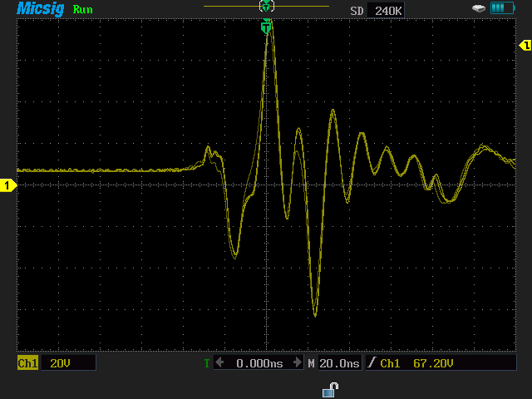Select the yellow trigger level arrow on right edge
The width and height of the screenshot is (532, 399).
click(524, 46)
